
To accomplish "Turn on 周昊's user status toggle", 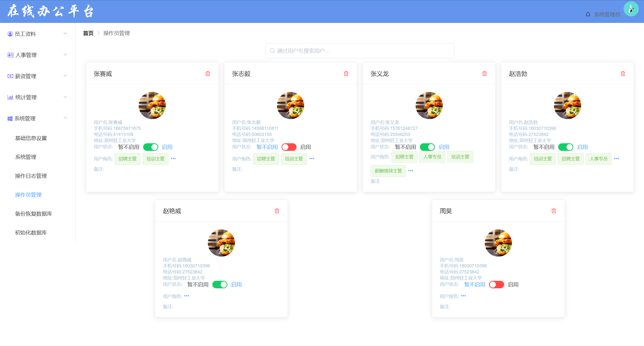I will click(x=496, y=284).
